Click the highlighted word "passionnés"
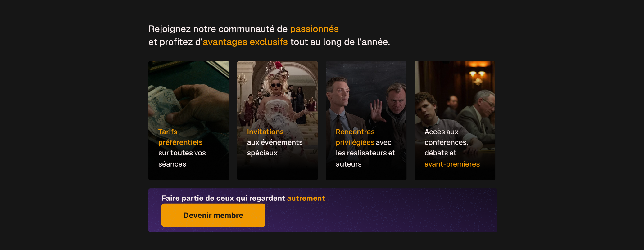644x250 pixels. coord(314,29)
